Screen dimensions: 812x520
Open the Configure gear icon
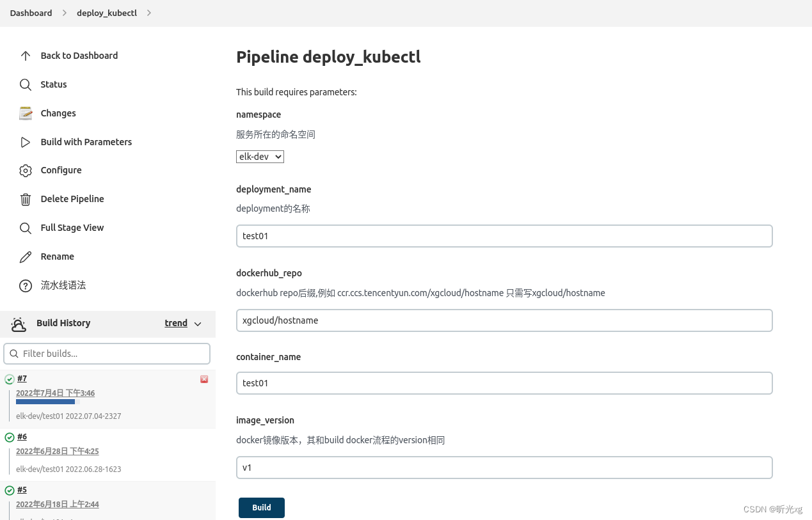[26, 171]
